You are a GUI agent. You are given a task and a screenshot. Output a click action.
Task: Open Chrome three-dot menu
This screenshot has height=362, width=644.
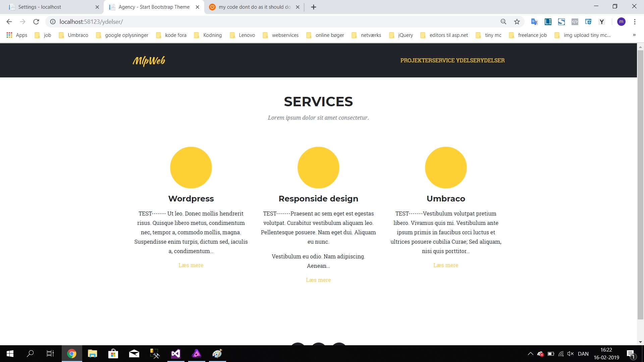pos(635,22)
